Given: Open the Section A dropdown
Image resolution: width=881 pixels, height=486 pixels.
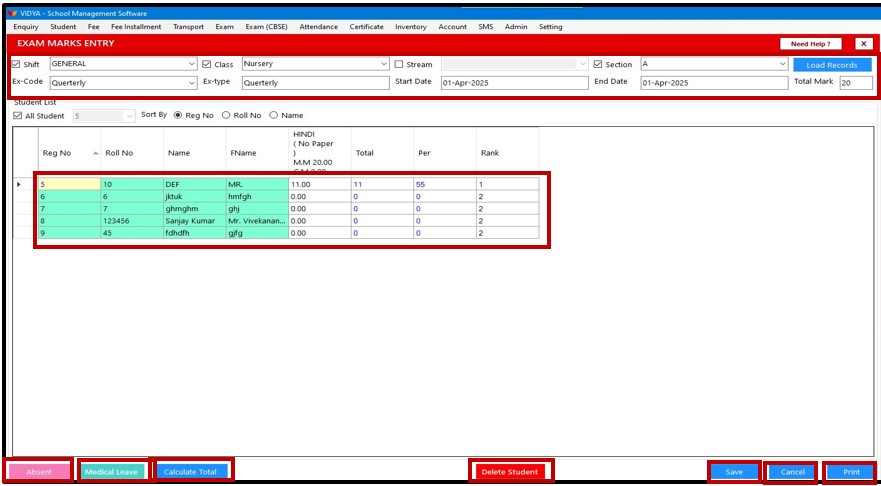Looking at the screenshot, I should [x=783, y=64].
